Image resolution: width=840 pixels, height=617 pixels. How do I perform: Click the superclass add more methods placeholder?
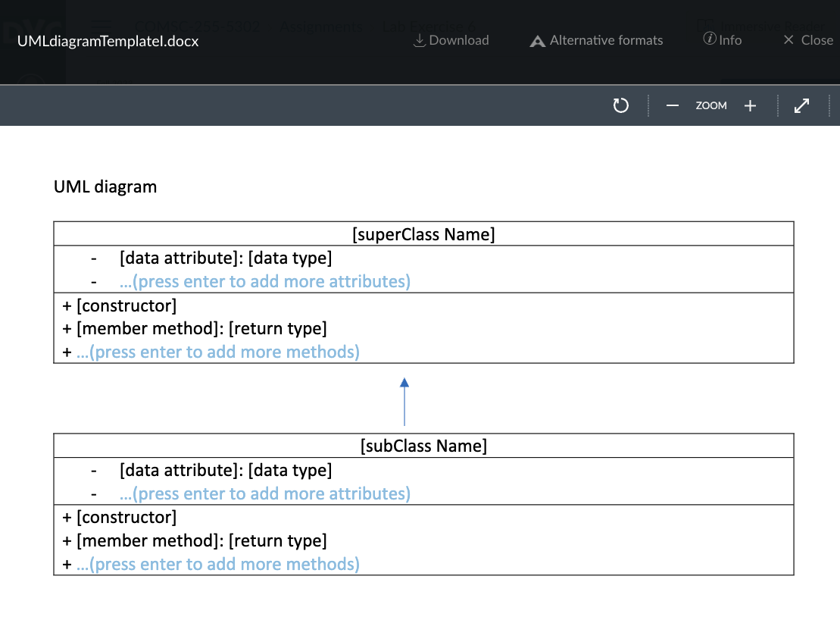click(x=217, y=352)
